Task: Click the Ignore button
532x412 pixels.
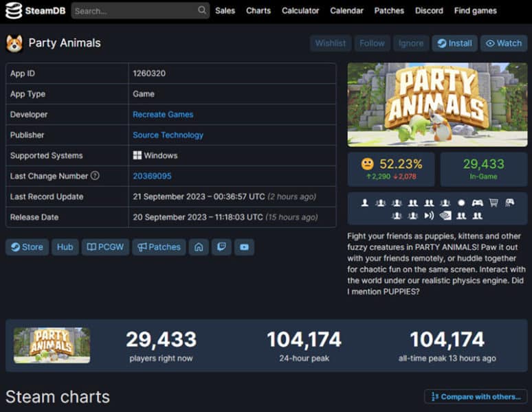Action: tap(411, 43)
